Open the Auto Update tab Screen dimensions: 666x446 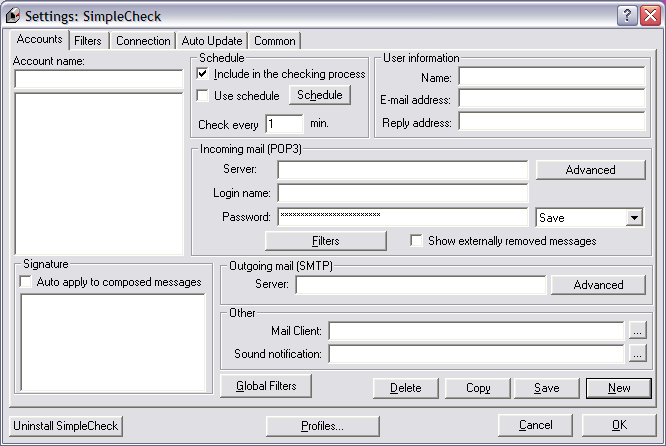[x=212, y=41]
